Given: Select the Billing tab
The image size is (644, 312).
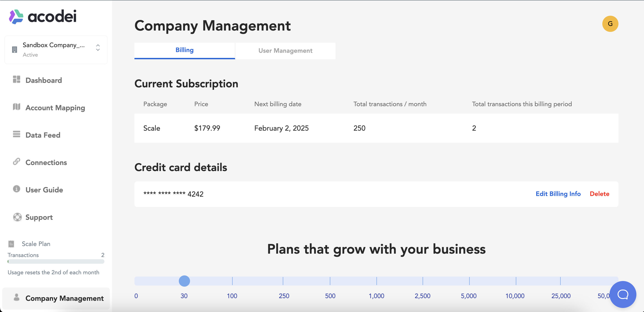Looking at the screenshot, I should click(x=184, y=50).
